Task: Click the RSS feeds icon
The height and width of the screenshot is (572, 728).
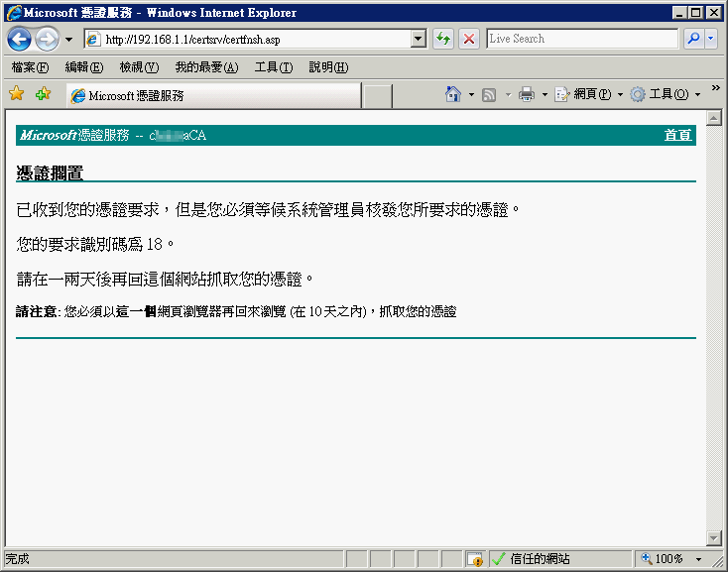Action: [489, 94]
